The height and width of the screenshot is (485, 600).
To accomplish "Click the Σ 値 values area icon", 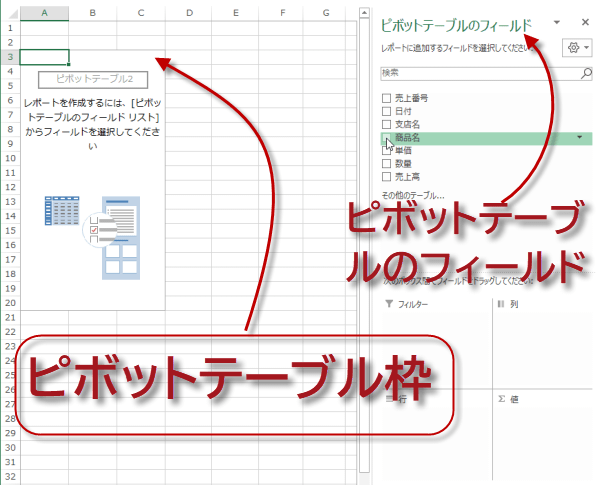I will 502,398.
